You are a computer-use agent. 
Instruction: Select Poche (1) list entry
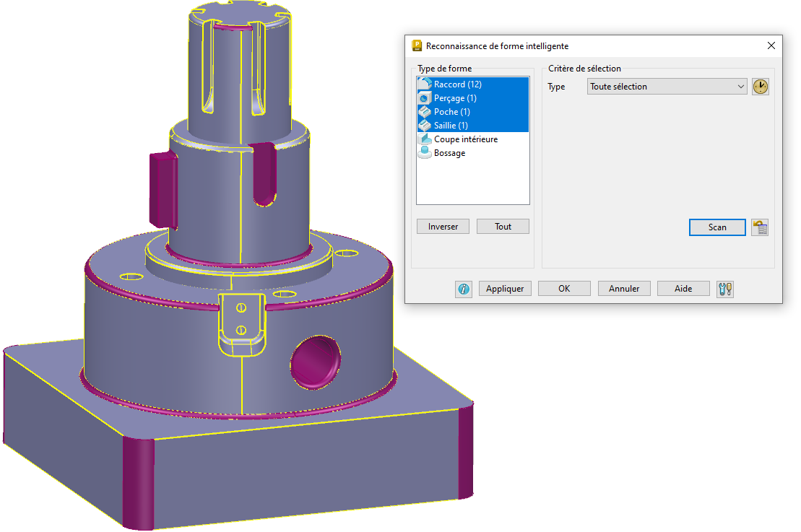pyautogui.click(x=472, y=112)
